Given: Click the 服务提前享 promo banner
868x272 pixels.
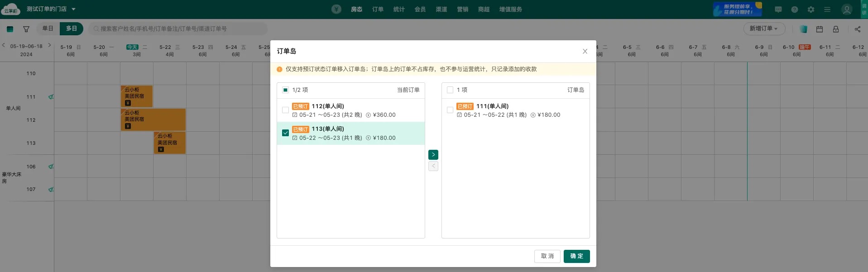Looking at the screenshot, I should coord(737,9).
